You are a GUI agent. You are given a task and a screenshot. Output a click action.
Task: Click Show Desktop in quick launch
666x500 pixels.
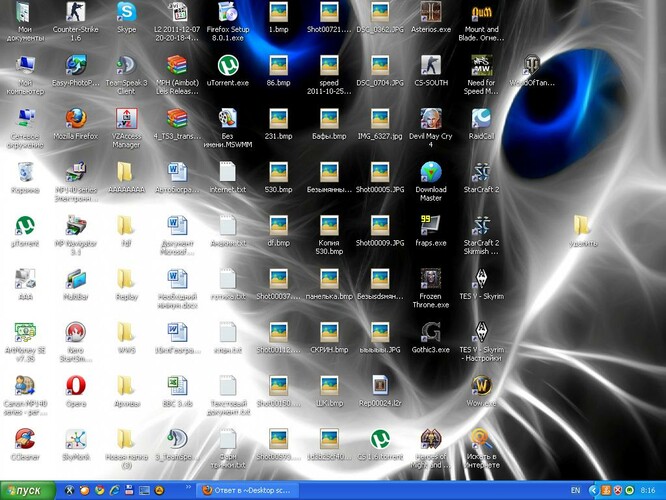pos(144,491)
